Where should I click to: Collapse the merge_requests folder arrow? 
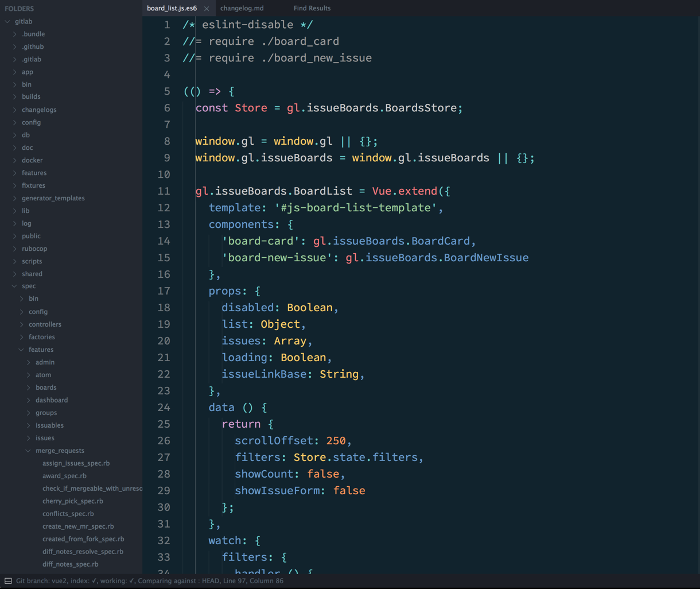pos(28,451)
